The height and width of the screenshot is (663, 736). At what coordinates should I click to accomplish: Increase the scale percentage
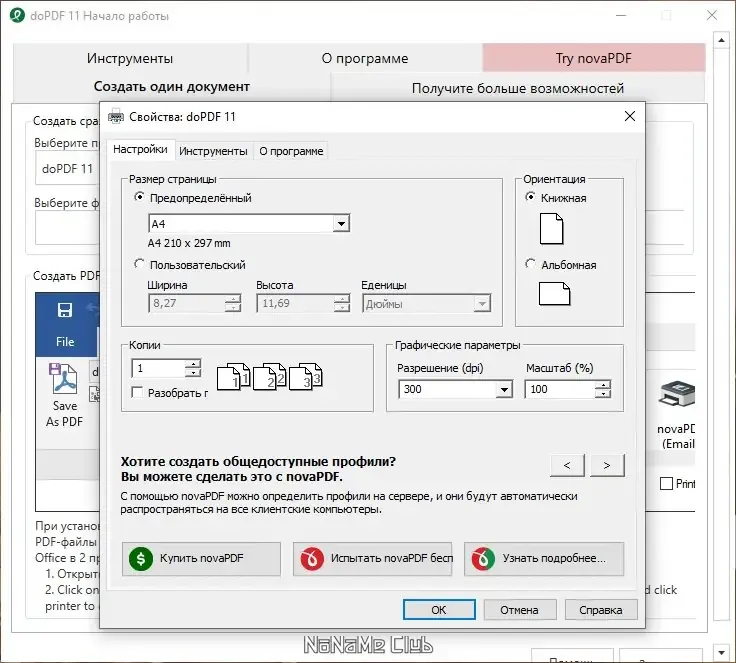(603, 385)
